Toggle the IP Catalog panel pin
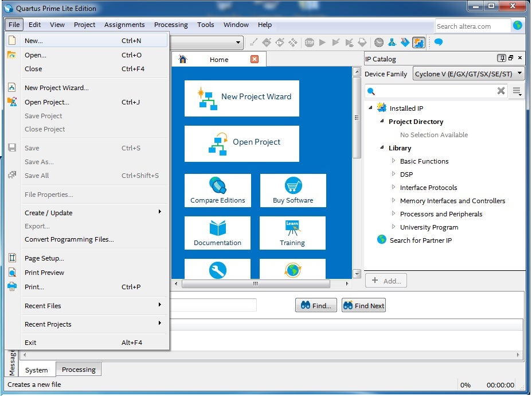 [x=501, y=58]
